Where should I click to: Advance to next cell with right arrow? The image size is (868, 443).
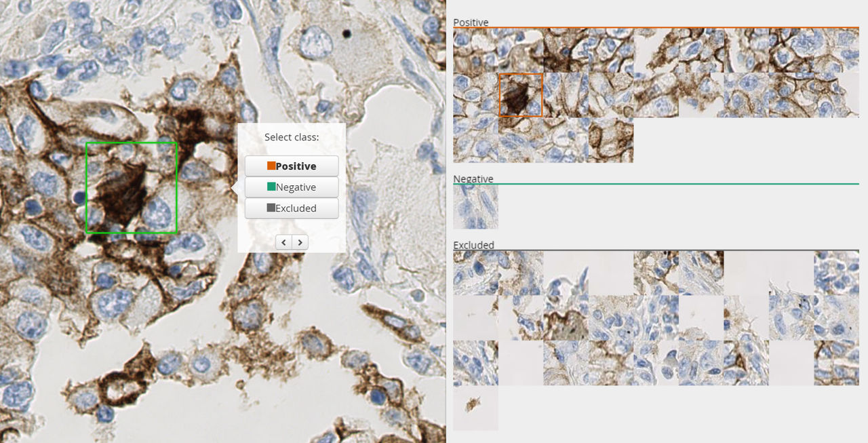[x=300, y=242]
